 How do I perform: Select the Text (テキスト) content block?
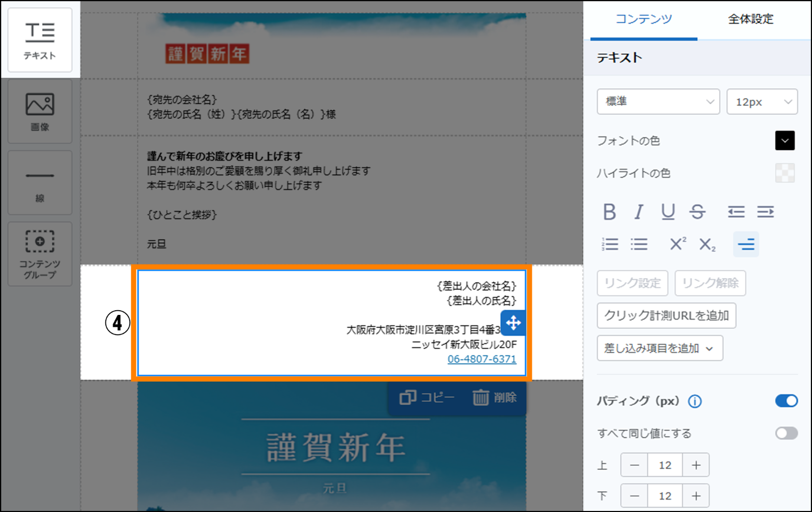(x=40, y=40)
